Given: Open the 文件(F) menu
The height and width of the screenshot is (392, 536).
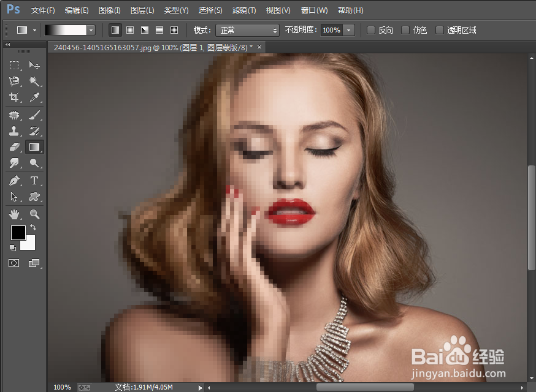Looking at the screenshot, I should pyautogui.click(x=43, y=10).
